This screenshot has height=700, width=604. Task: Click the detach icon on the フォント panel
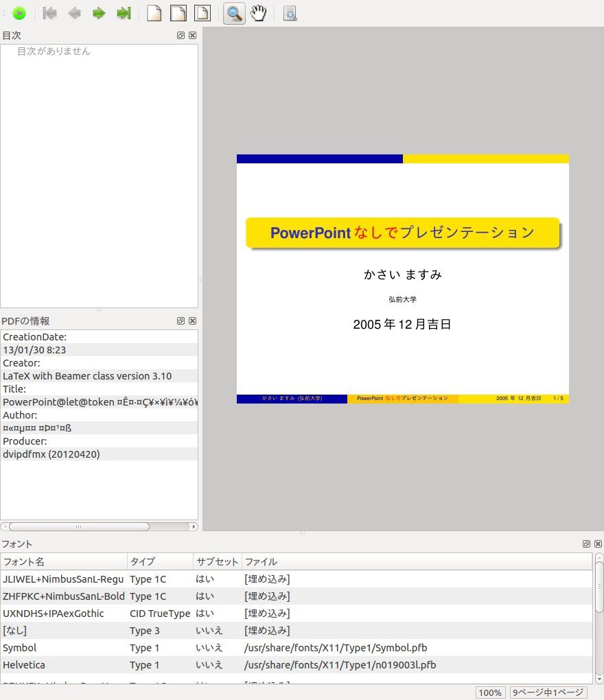click(x=585, y=543)
